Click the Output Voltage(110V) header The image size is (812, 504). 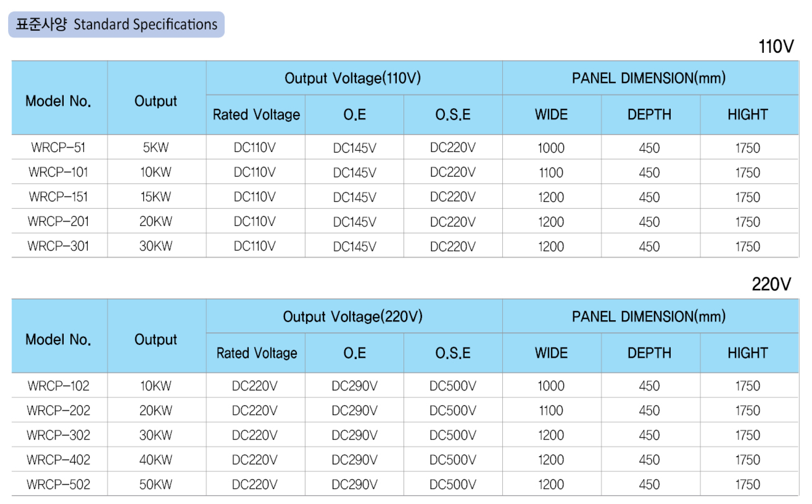point(352,78)
